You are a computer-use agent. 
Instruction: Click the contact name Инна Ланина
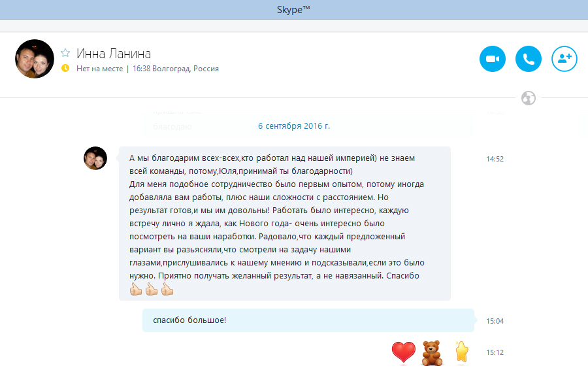(x=114, y=54)
